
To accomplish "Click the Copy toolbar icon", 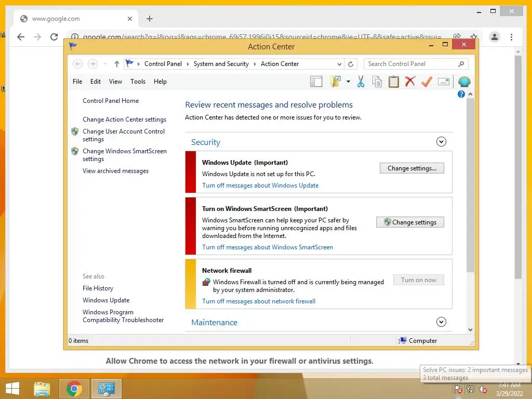I will click(377, 82).
